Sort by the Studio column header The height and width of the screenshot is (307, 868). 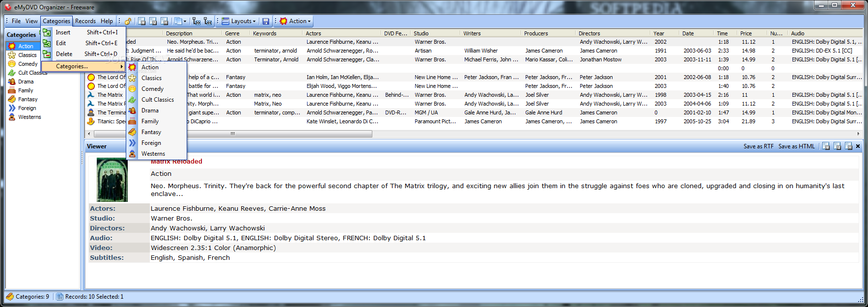[x=436, y=33]
